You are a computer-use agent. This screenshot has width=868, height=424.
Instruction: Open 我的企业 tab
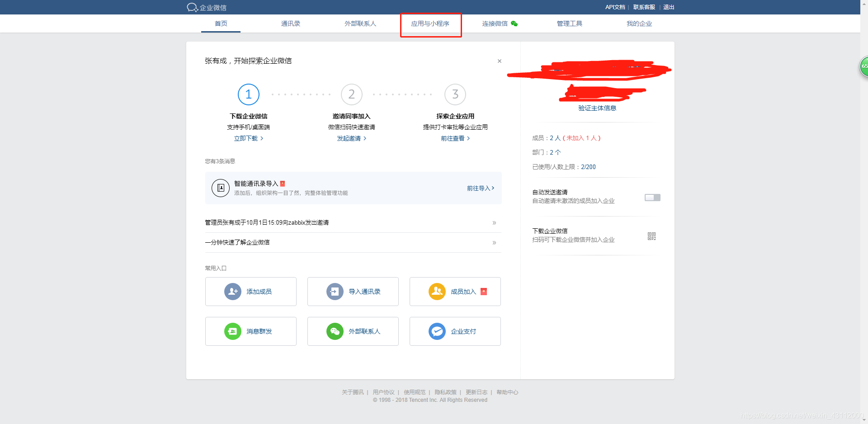[639, 24]
